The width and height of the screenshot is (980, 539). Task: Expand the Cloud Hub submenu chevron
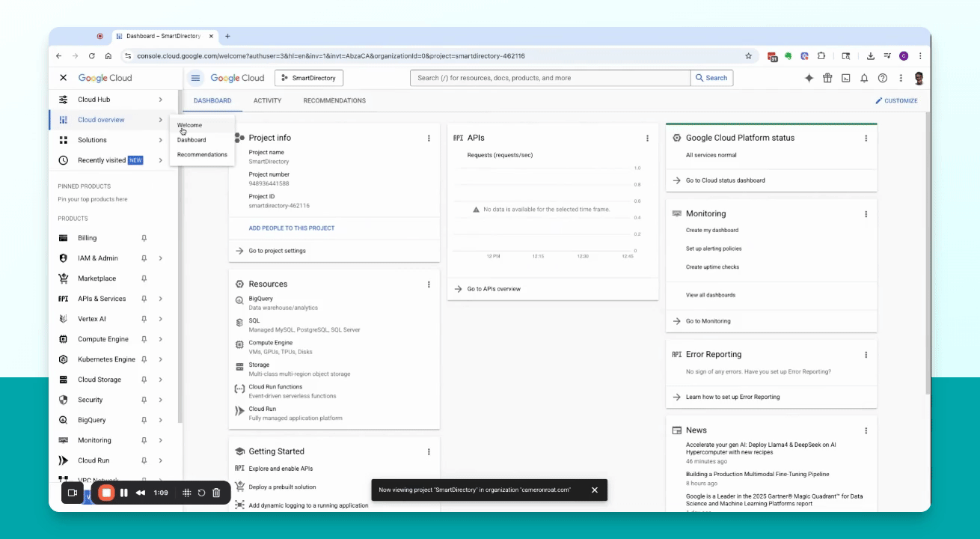pyautogui.click(x=160, y=100)
